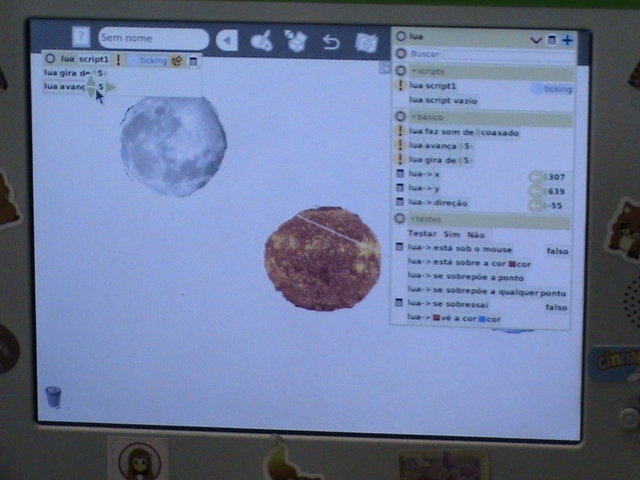Click the previous project arrow button
Screen dimensions: 640x480
tap(228, 40)
